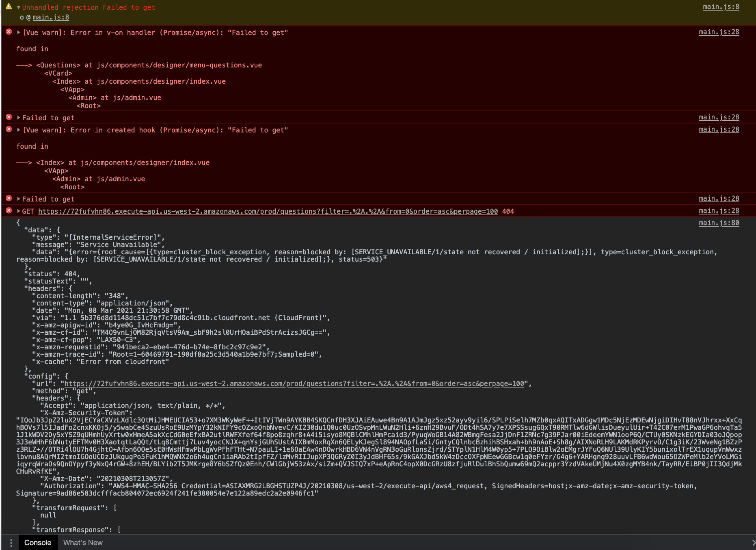Click the yellow warning triangle icon

pos(8,7)
